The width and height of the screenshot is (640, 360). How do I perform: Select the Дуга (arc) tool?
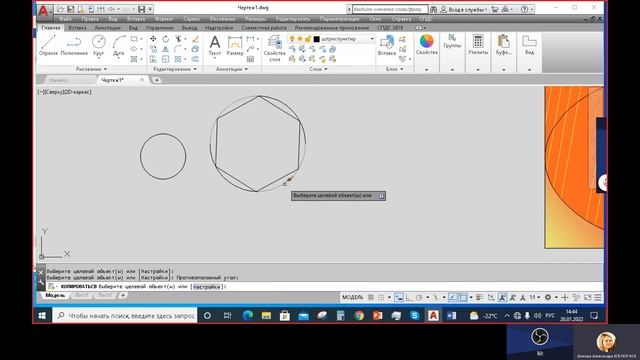pos(119,45)
